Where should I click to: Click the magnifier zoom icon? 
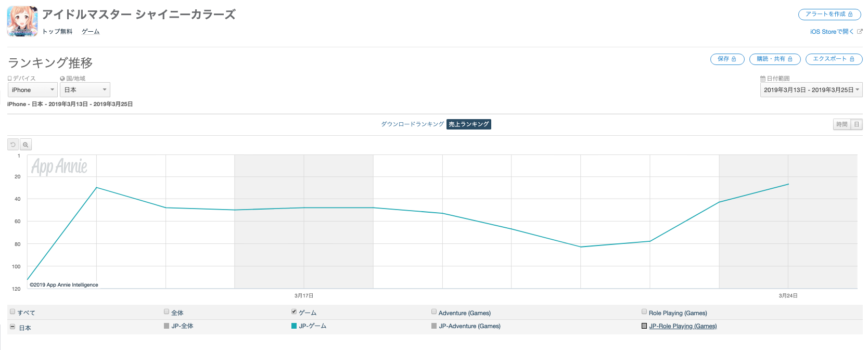pos(25,145)
